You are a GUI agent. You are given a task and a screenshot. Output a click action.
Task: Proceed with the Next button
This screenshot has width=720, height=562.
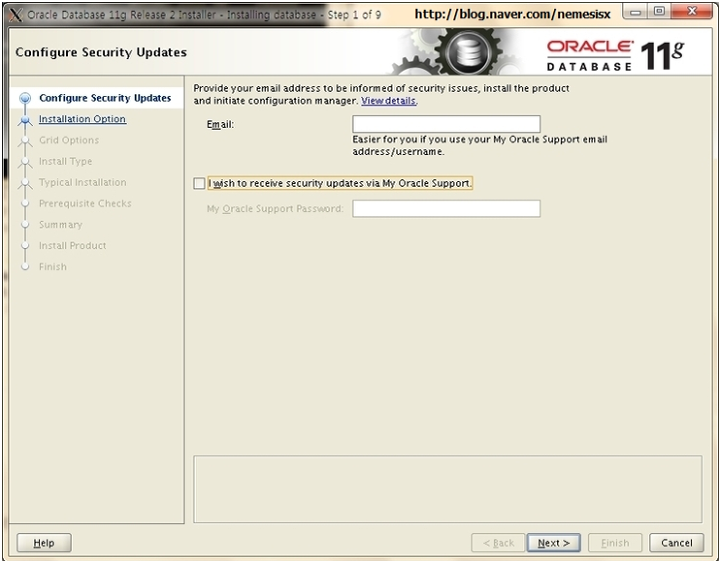[554, 543]
